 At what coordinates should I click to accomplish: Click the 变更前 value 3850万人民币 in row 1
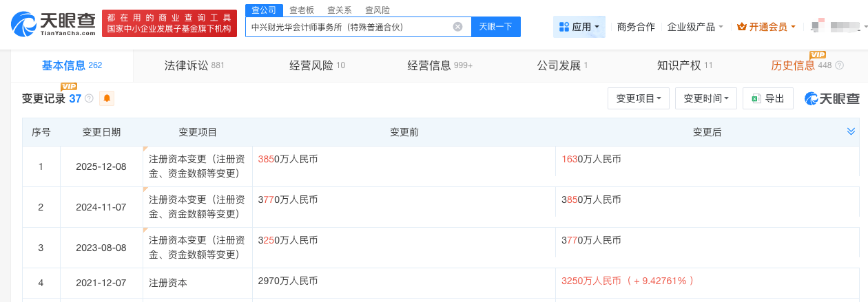click(x=288, y=159)
